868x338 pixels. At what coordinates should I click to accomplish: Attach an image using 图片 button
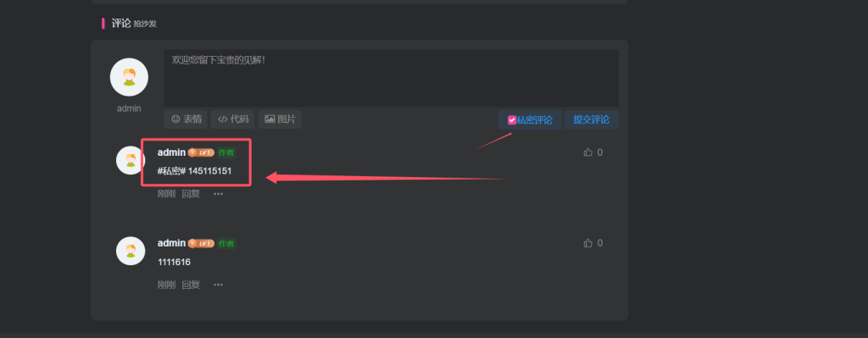click(x=280, y=119)
